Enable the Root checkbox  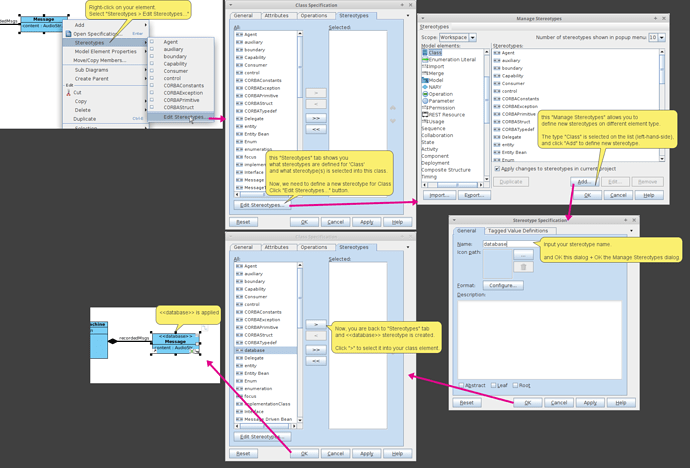(x=515, y=385)
